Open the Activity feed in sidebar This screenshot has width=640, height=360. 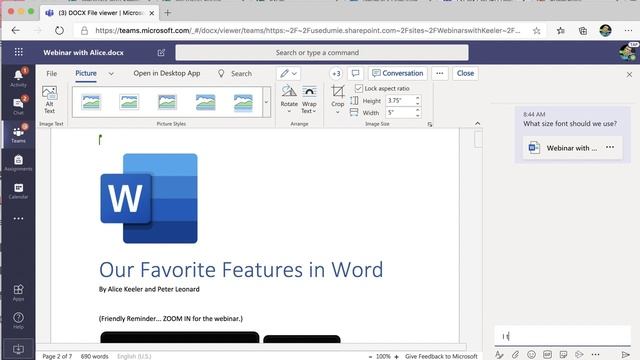[x=18, y=78]
